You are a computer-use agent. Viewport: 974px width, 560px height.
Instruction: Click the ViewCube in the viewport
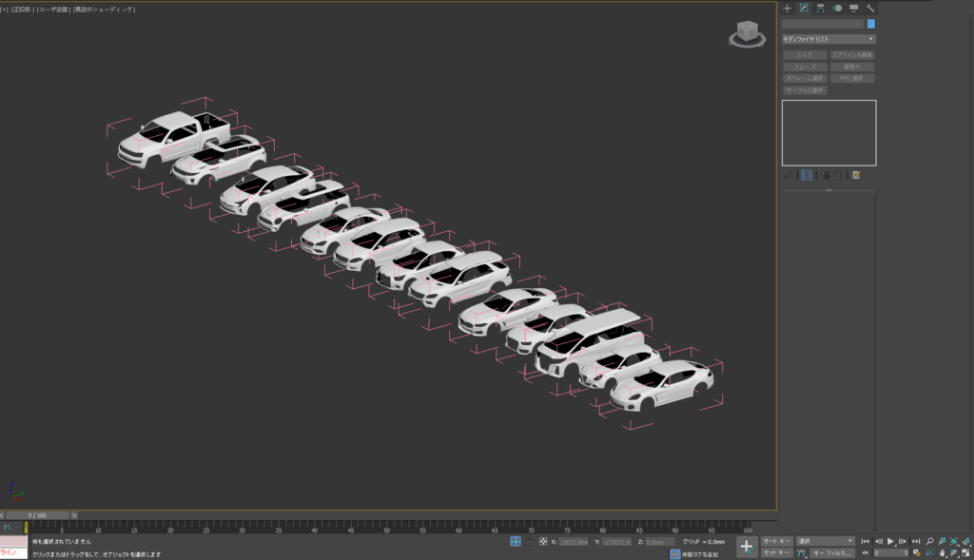click(747, 34)
